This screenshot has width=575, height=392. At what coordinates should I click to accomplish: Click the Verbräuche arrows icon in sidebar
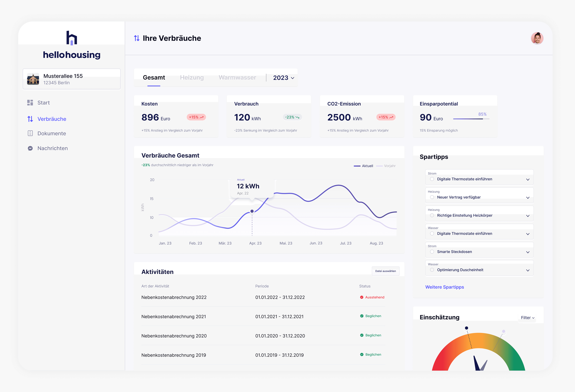click(x=30, y=119)
